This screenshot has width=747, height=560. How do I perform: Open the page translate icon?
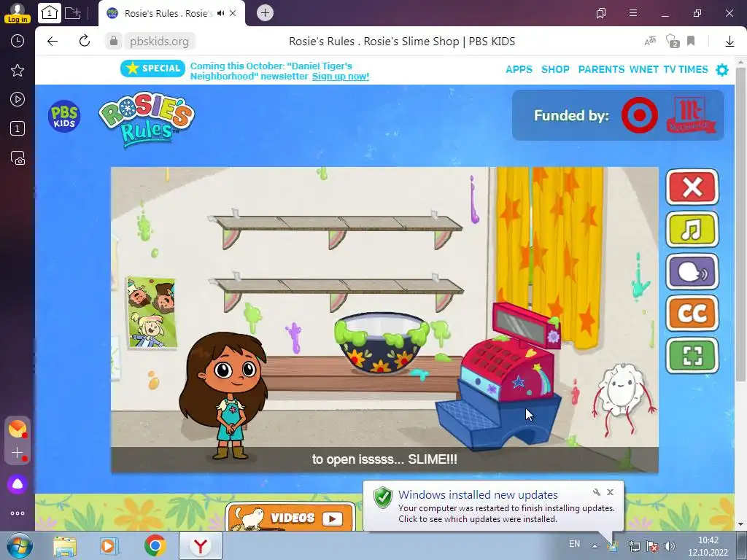[650, 42]
